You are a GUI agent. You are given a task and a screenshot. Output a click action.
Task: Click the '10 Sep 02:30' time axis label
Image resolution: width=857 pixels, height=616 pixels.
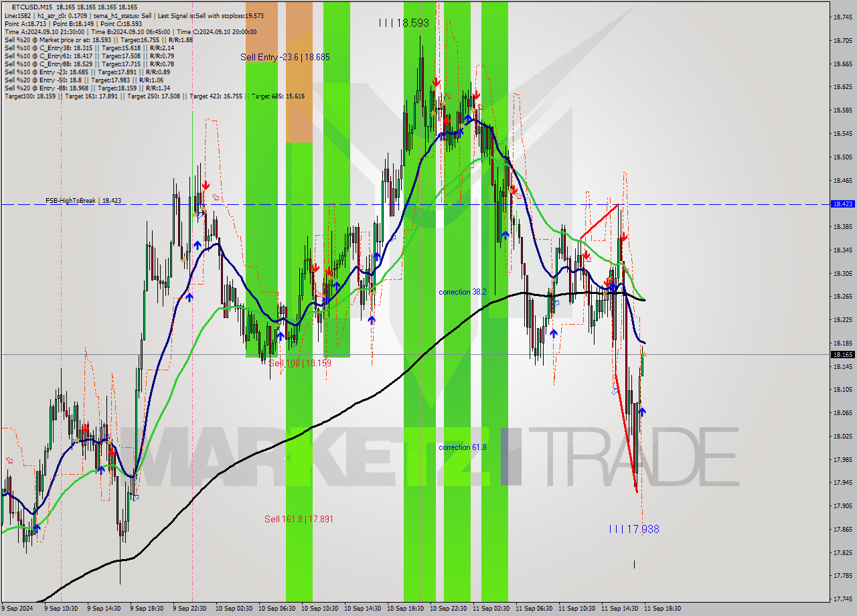tap(234, 609)
